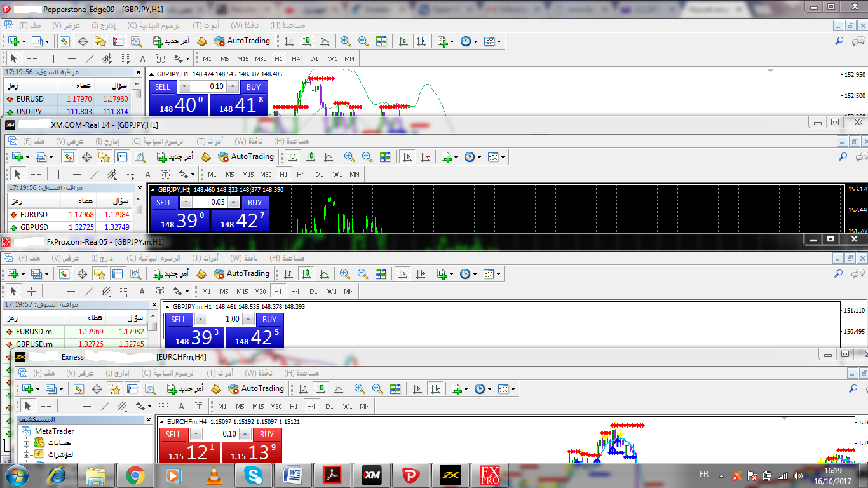Open Skype from the Windows taskbar
The width and height of the screenshot is (868, 488).
[x=253, y=475]
